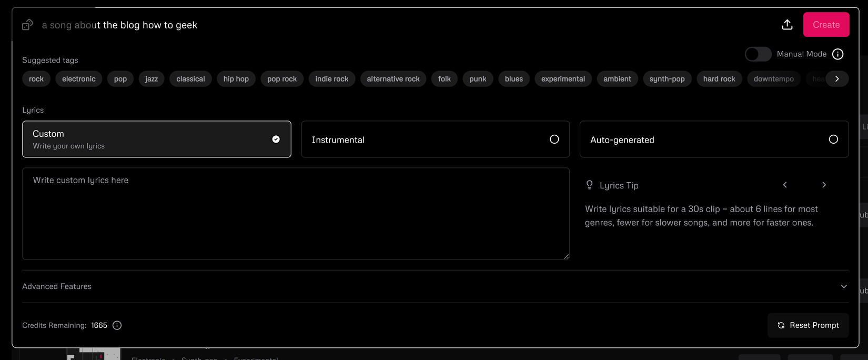868x360 pixels.
Task: Add the rock tag
Action: [36, 79]
